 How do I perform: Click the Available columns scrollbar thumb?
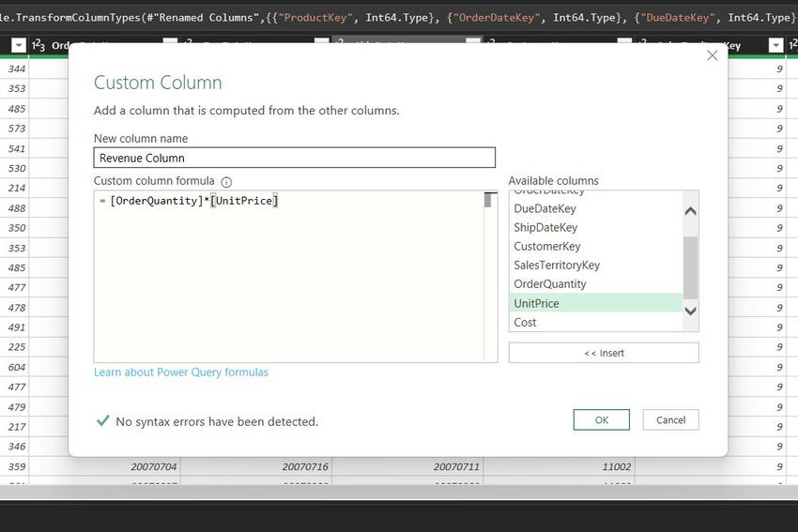[x=691, y=267]
